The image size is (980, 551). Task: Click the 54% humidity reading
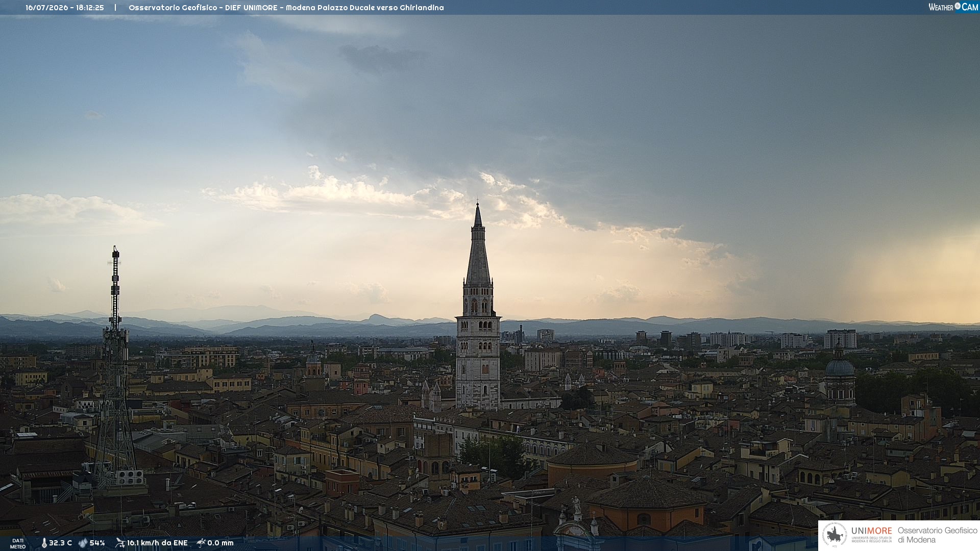(x=97, y=543)
